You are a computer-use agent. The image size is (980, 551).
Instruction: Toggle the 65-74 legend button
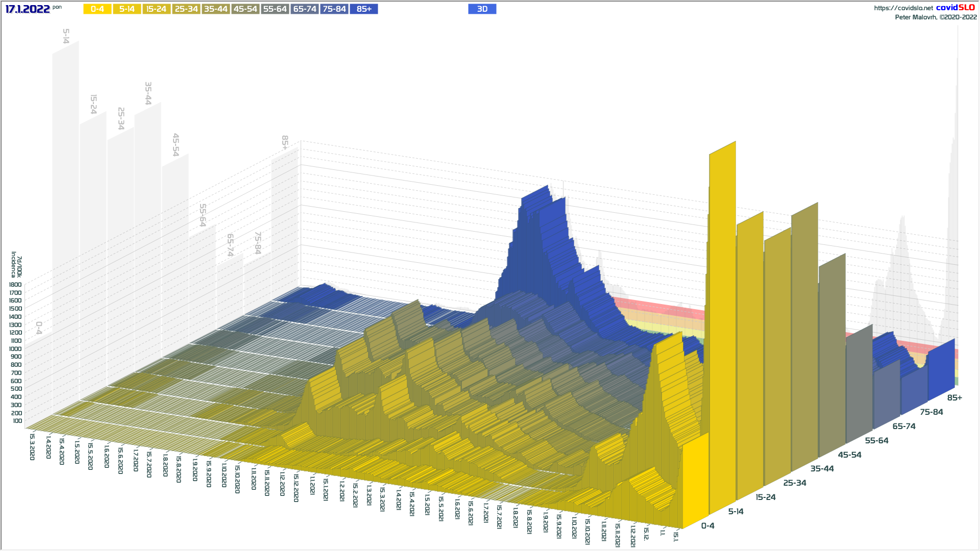[x=305, y=9]
